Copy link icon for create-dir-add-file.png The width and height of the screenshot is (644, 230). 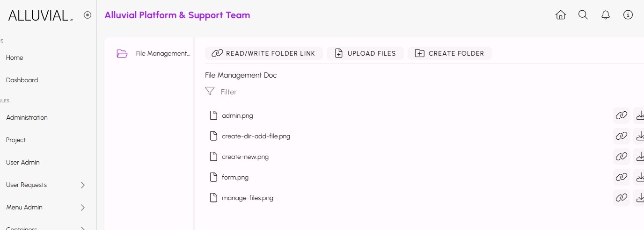pyautogui.click(x=621, y=136)
